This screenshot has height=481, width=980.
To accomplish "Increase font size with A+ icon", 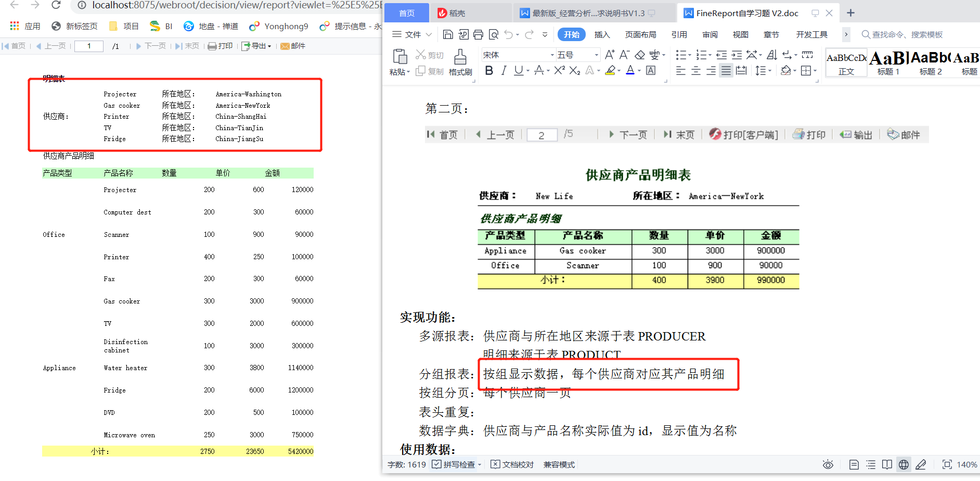I will pos(610,55).
